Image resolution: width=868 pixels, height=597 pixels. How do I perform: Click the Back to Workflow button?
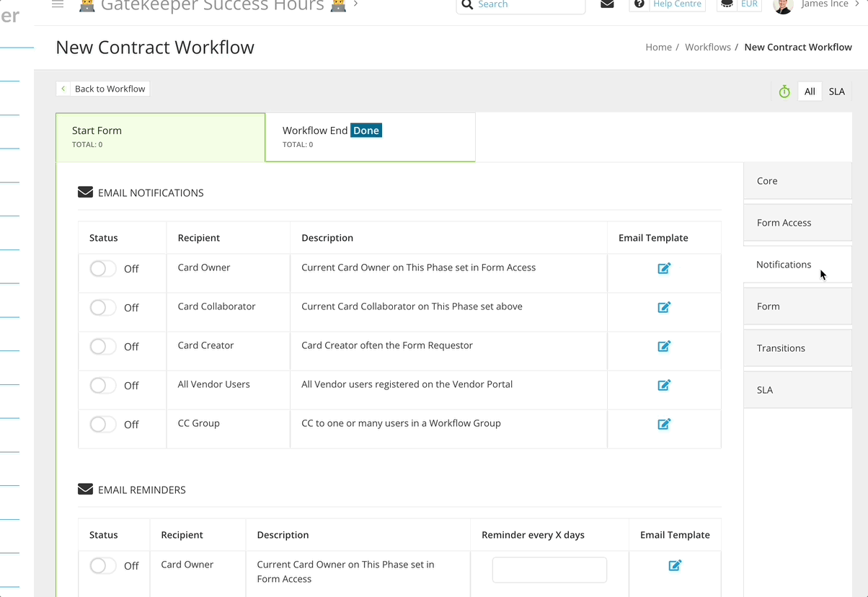[x=102, y=88]
